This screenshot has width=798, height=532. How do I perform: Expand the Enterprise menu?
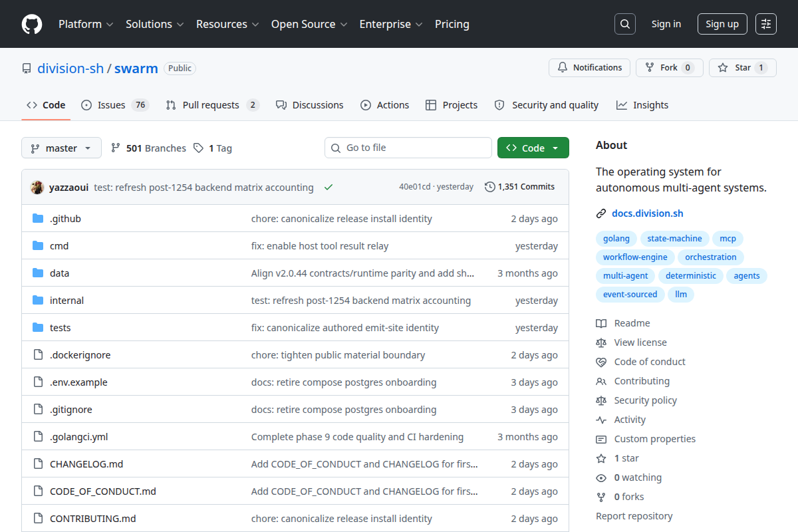(x=391, y=24)
